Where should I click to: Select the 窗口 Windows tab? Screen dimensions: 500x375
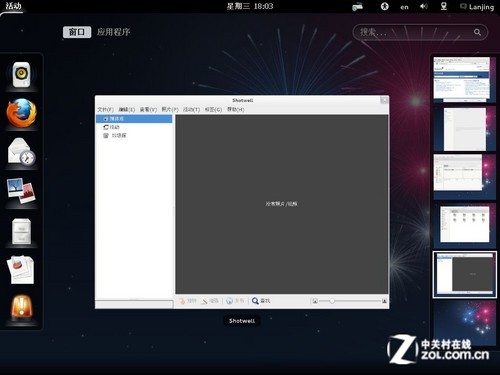pos(77,32)
